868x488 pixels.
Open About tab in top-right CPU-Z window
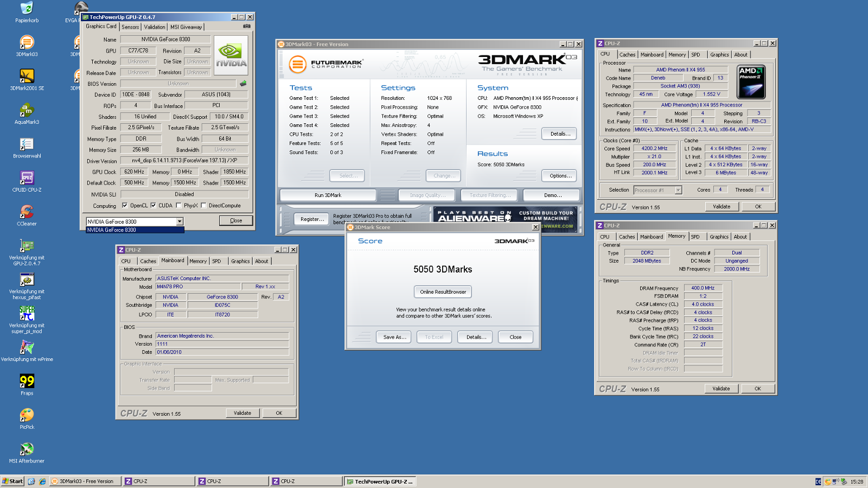741,55
